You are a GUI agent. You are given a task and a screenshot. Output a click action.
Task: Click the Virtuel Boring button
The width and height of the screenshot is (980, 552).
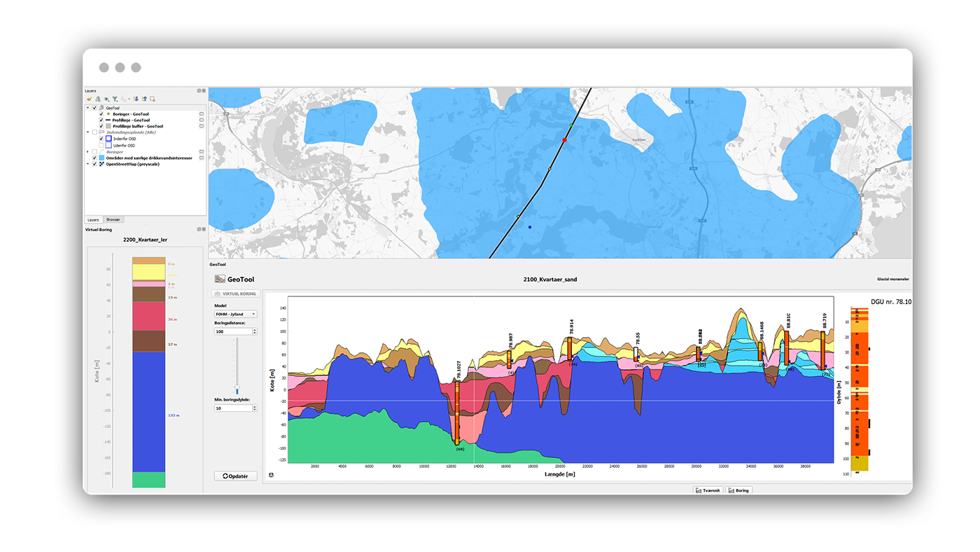click(235, 294)
